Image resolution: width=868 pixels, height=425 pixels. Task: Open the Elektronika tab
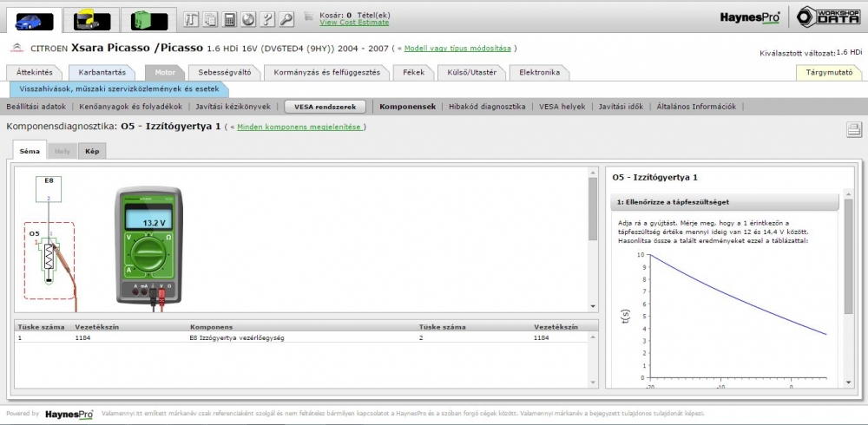click(539, 73)
